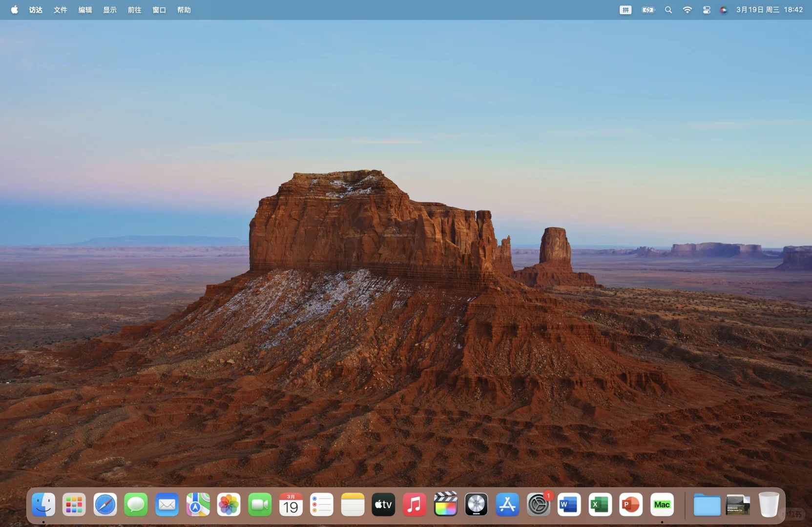The image size is (812, 527).
Task: Open Finder from the Dock
Action: pos(43,505)
